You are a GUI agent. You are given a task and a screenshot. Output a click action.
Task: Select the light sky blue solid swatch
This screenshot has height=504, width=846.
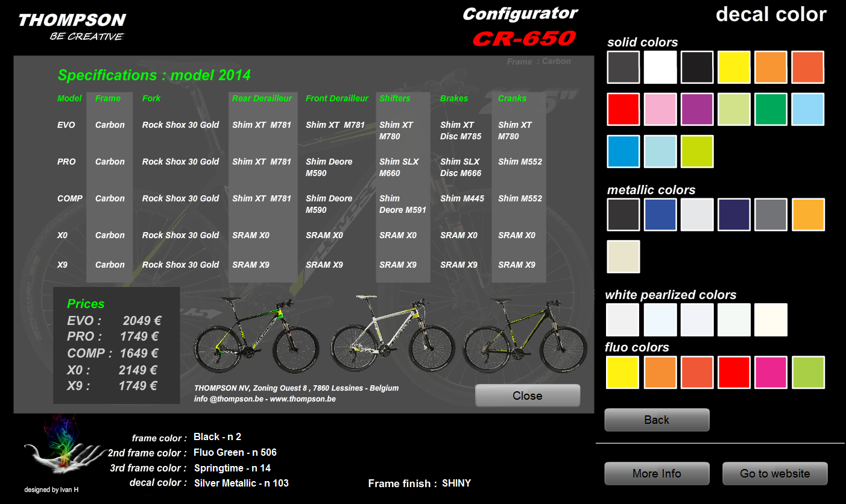point(807,109)
